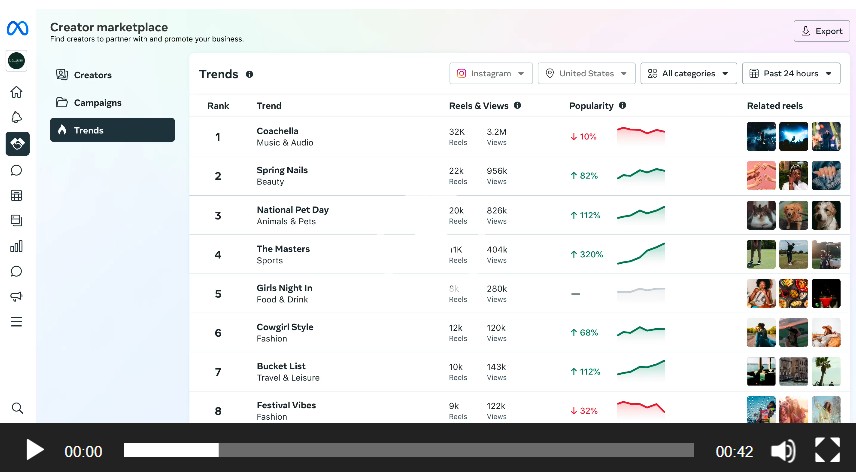Screen dimensions: 856x472
Task: Open the account avatar below Meta logo
Action: click(16, 61)
